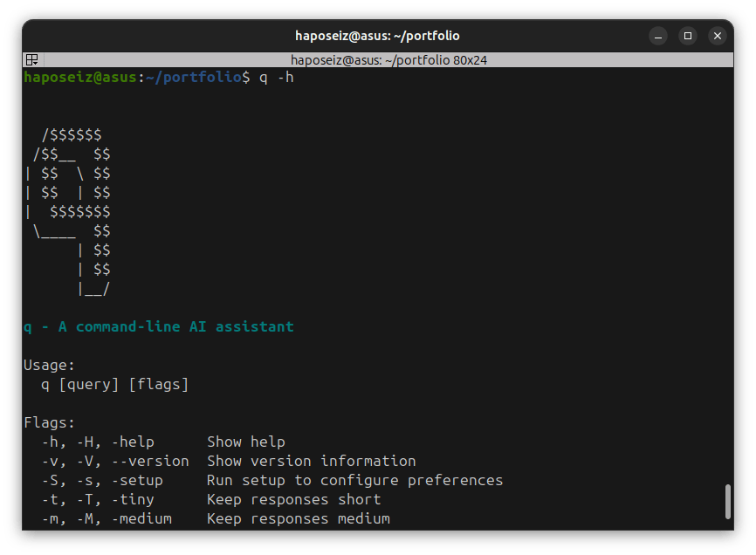Viewport: 756px width, 555px height.
Task: Click the '-setup' flag entry
Action: pyautogui.click(x=140, y=480)
